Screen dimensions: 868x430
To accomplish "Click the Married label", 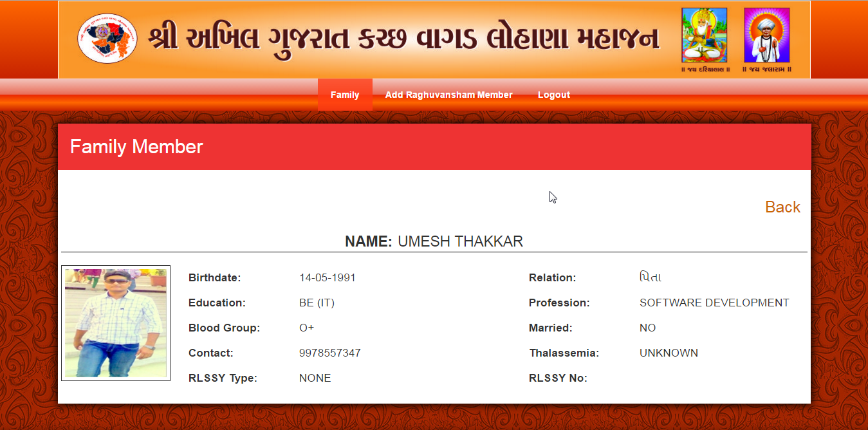I will [550, 328].
